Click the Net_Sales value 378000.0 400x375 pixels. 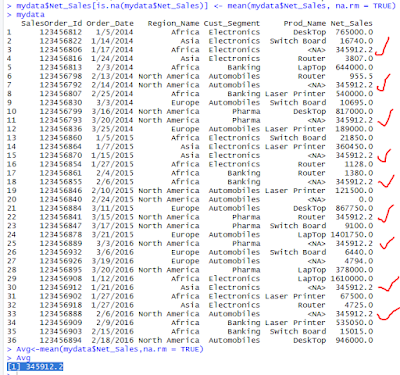coord(354,270)
